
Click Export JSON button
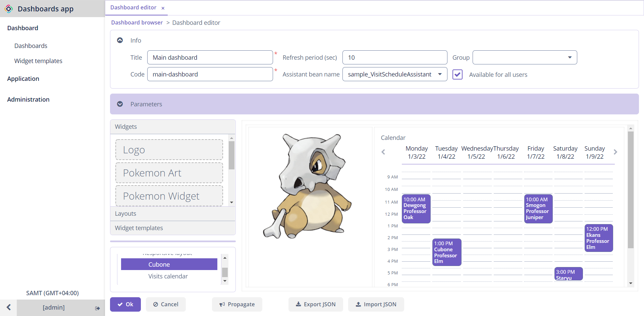[x=316, y=304]
